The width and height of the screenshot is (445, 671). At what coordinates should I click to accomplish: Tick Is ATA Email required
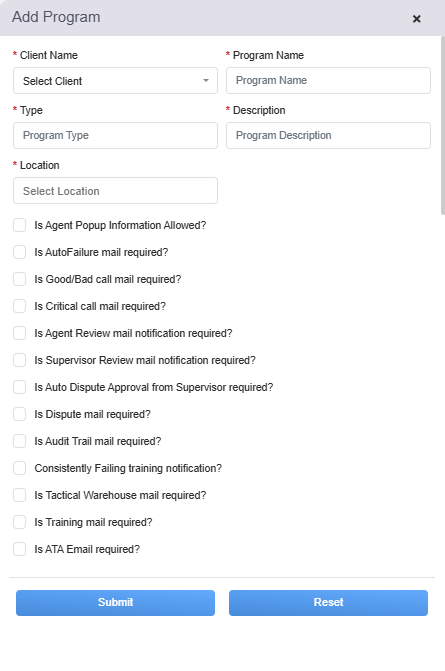coord(20,549)
